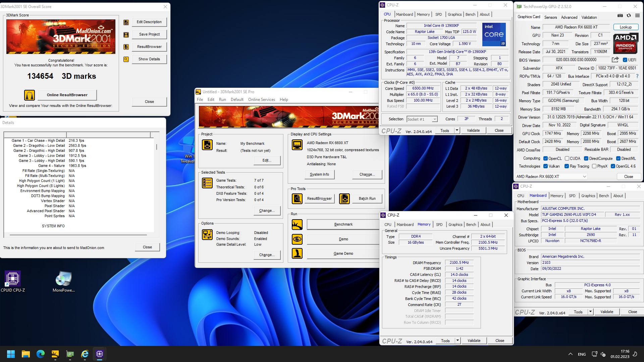
Task: Click the AMD Radeon logo in GPU-Z
Action: (625, 43)
